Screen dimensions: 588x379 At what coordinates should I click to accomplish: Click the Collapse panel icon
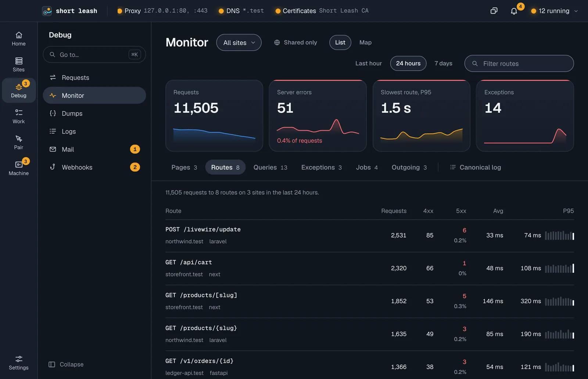point(52,364)
